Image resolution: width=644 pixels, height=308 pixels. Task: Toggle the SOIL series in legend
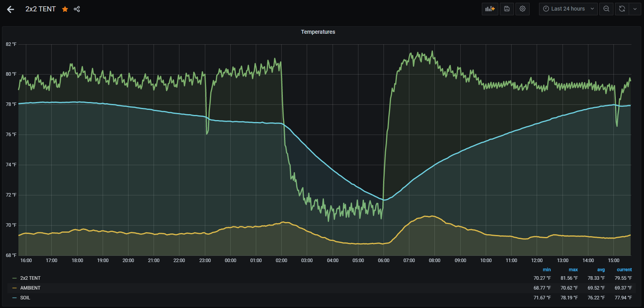tap(25, 298)
